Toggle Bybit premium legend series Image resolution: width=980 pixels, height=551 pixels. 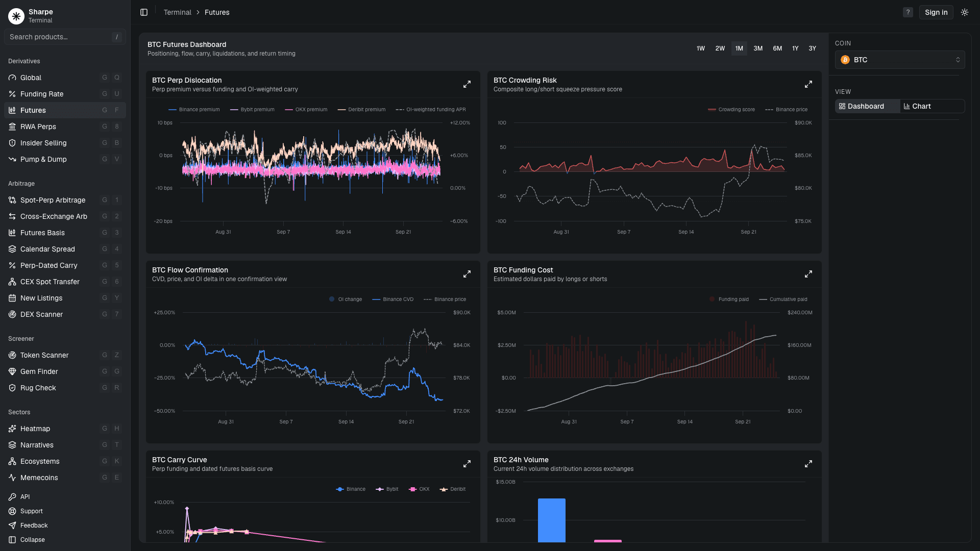pos(252,109)
